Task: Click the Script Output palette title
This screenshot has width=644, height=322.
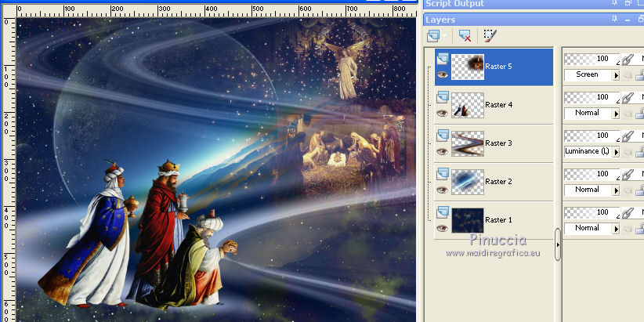Action: (x=455, y=4)
